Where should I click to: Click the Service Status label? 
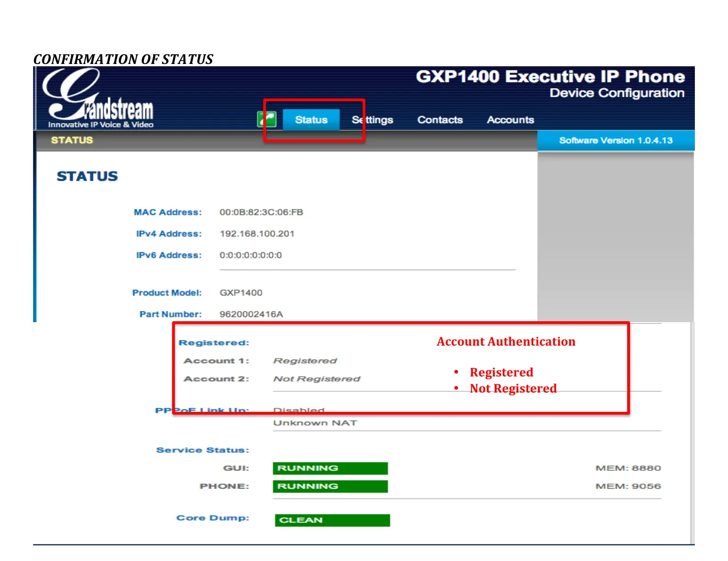(x=202, y=450)
